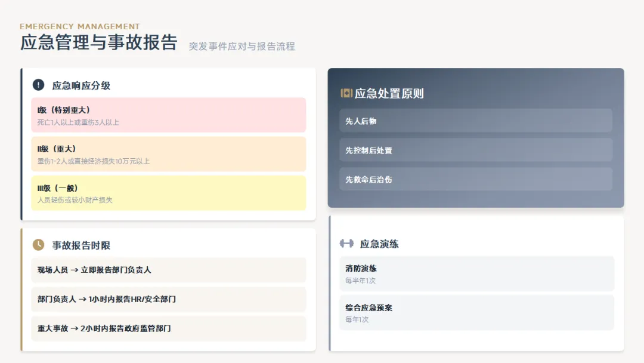644x363 pixels.
Task: Click the 先人后物 principle row
Action: [x=476, y=121]
